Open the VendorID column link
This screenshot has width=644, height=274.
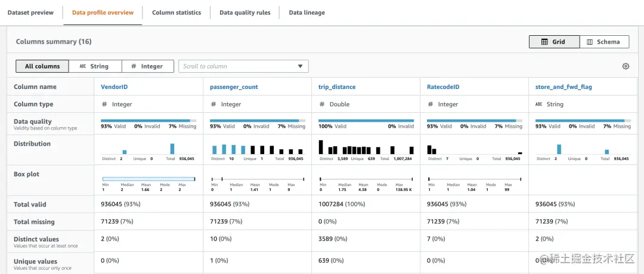coord(113,87)
